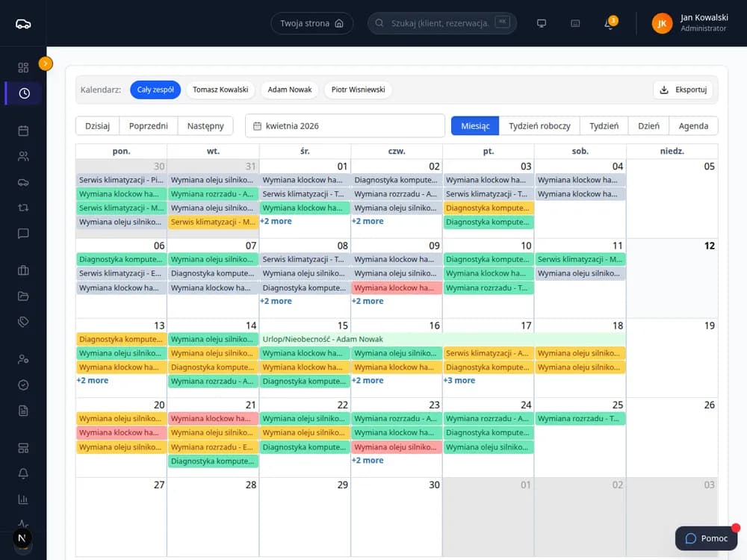The image size is (747, 560).
Task: Select Piotr Wisniewski calendar filter
Action: [359, 90]
